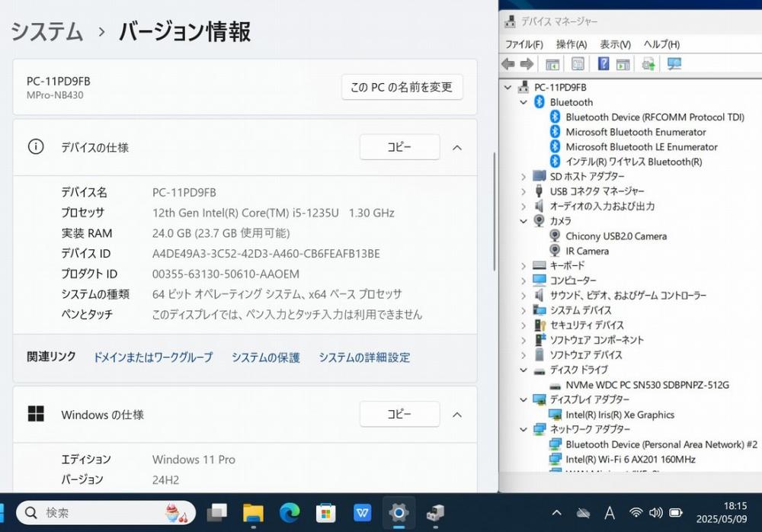Screen dimensions: 762x532
Task: Copy the Windows の仕様 details
Action: pyautogui.click(x=399, y=414)
